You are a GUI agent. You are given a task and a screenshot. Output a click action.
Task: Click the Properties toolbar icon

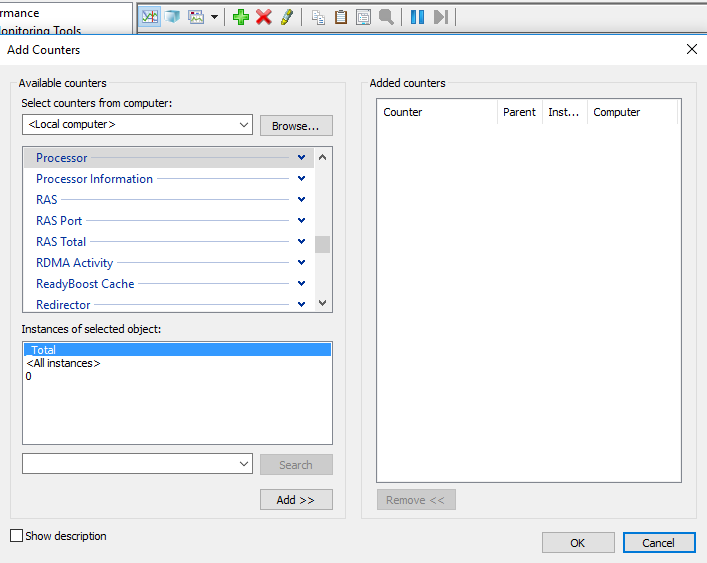[363, 17]
